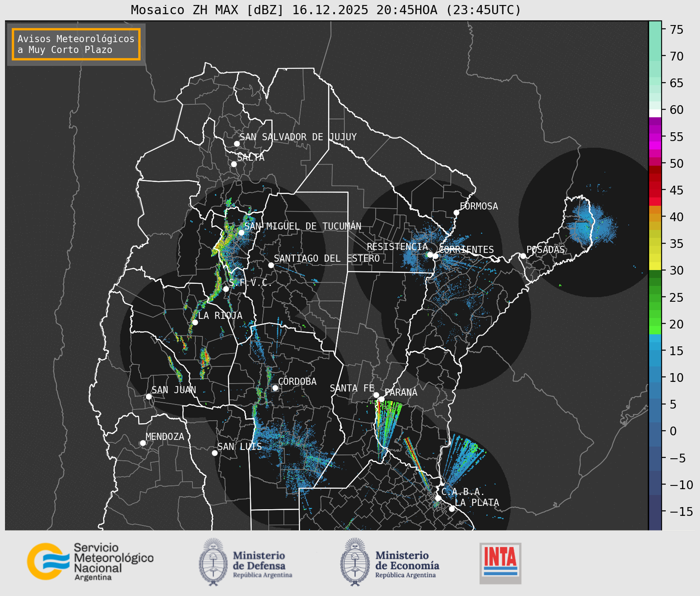Click the yellow 30 dBZ band on legend
This screenshot has height=596, width=700.
pyautogui.click(x=655, y=266)
